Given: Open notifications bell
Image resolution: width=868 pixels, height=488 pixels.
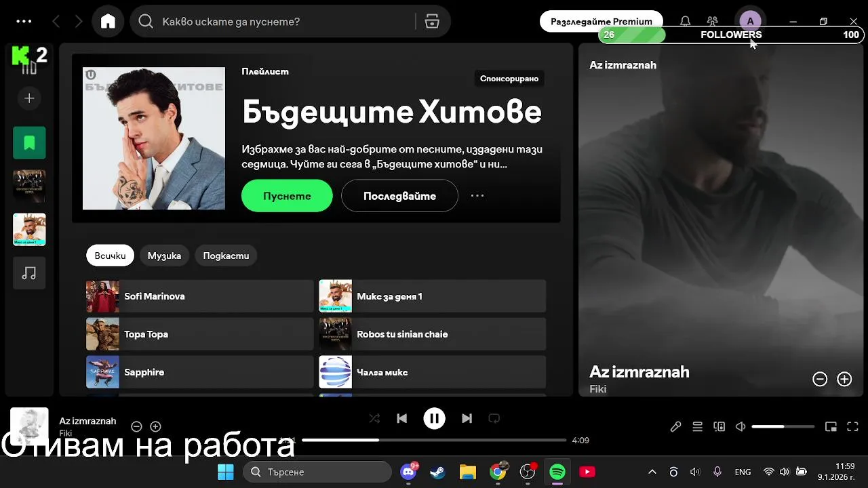Looking at the screenshot, I should tap(686, 22).
